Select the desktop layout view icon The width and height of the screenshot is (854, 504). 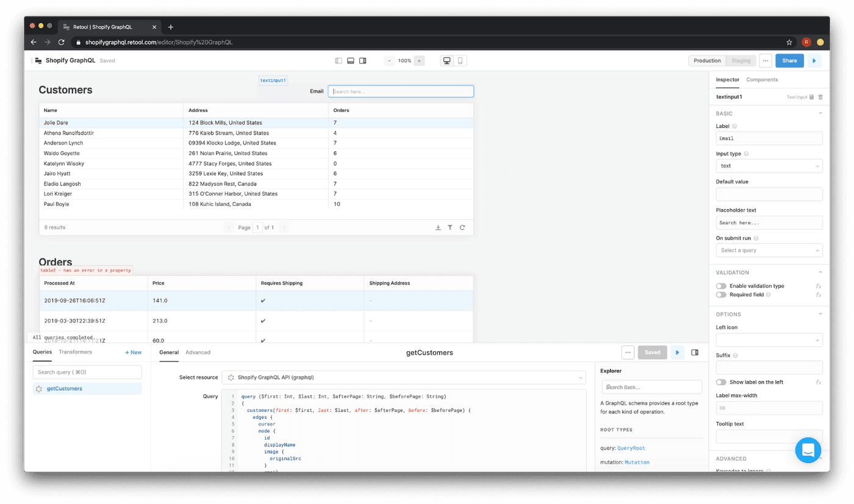pyautogui.click(x=447, y=61)
